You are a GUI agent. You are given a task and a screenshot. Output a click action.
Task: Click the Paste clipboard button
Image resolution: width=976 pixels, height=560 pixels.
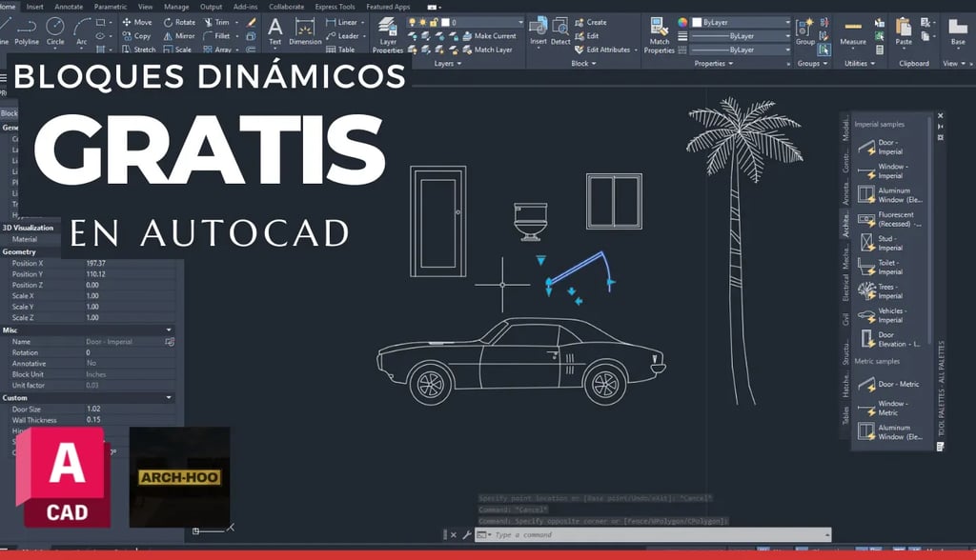[x=904, y=31]
